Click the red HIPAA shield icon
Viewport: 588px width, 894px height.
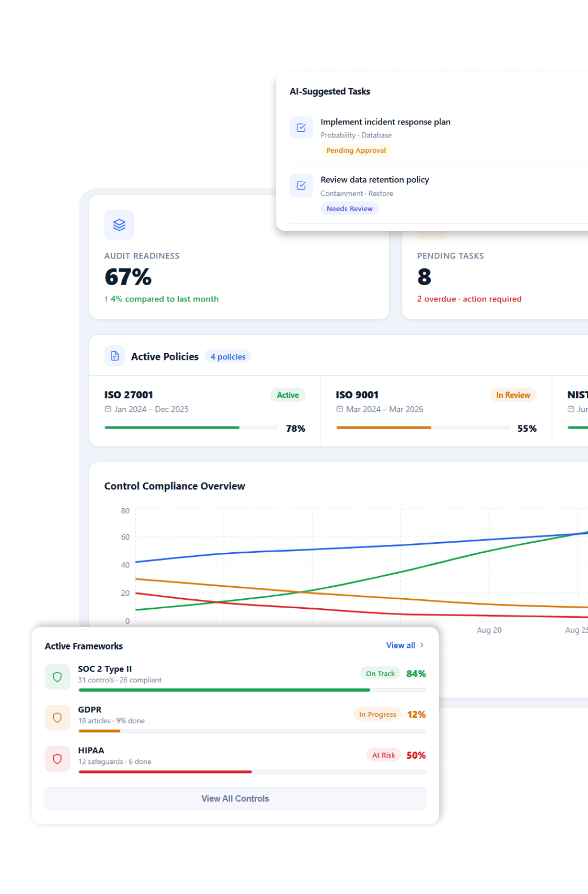[57, 758]
